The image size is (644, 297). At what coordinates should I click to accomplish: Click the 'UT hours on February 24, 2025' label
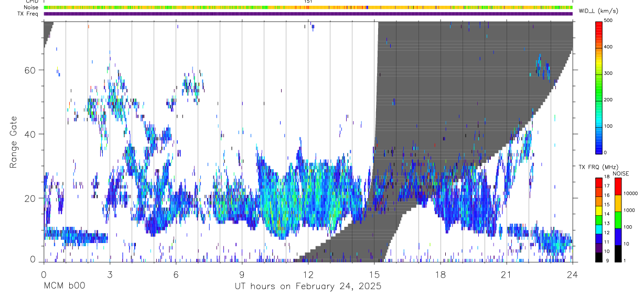(x=308, y=287)
